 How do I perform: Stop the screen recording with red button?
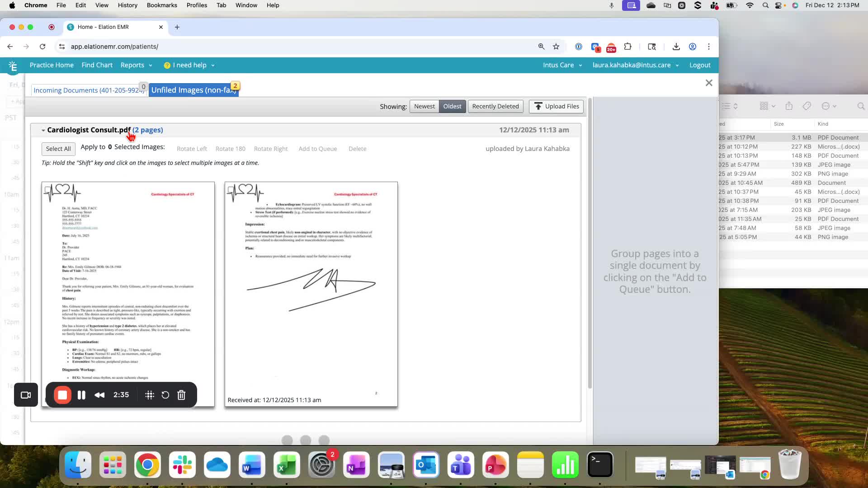click(62, 395)
